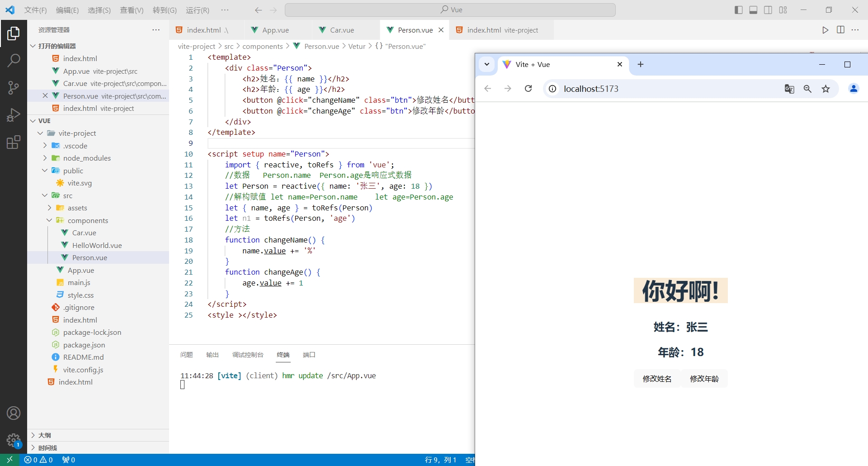The image size is (868, 466).
Task: Open the 文件(F) menu
Action: 35,10
